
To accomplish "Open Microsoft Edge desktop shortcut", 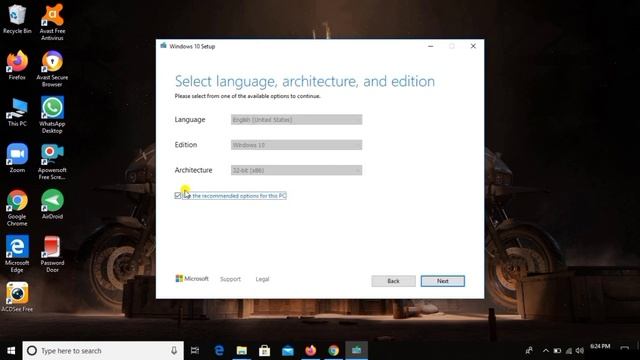I will coord(17,254).
